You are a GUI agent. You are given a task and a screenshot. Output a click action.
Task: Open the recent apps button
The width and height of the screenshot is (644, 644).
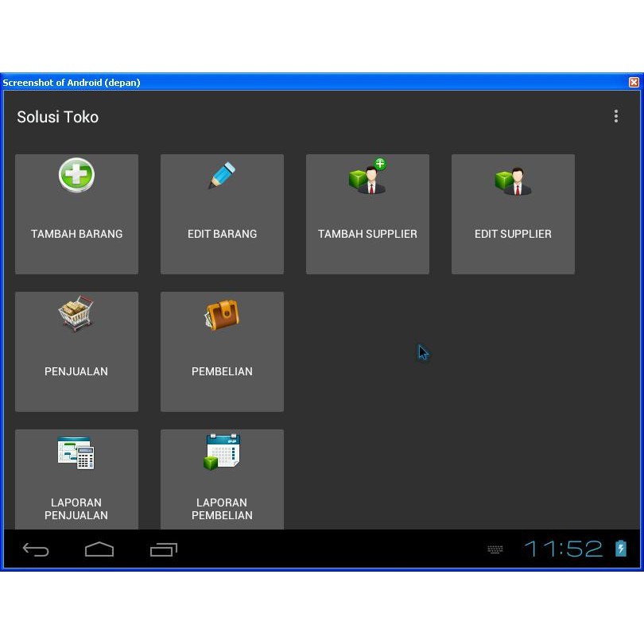pyautogui.click(x=164, y=549)
